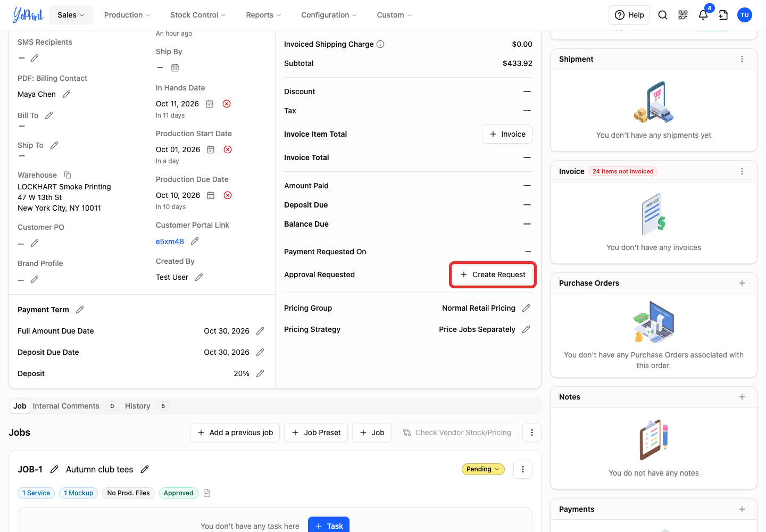Click Add a previous job

click(x=235, y=433)
